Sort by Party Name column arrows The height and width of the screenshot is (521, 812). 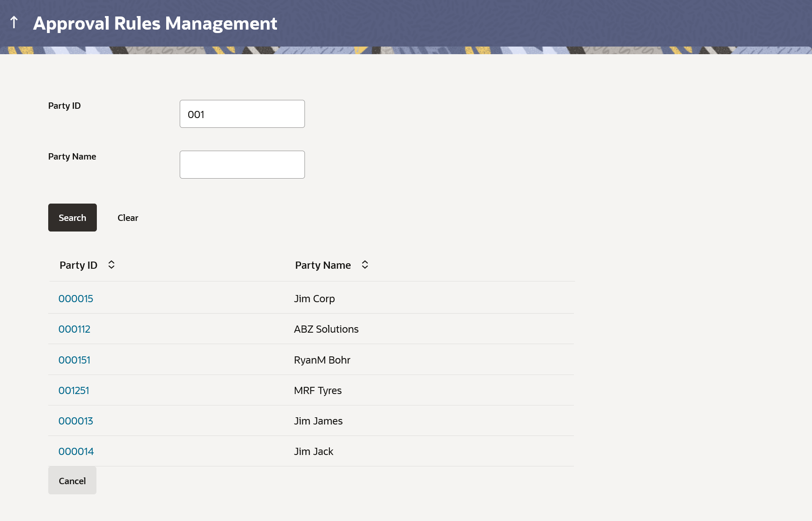tap(365, 265)
